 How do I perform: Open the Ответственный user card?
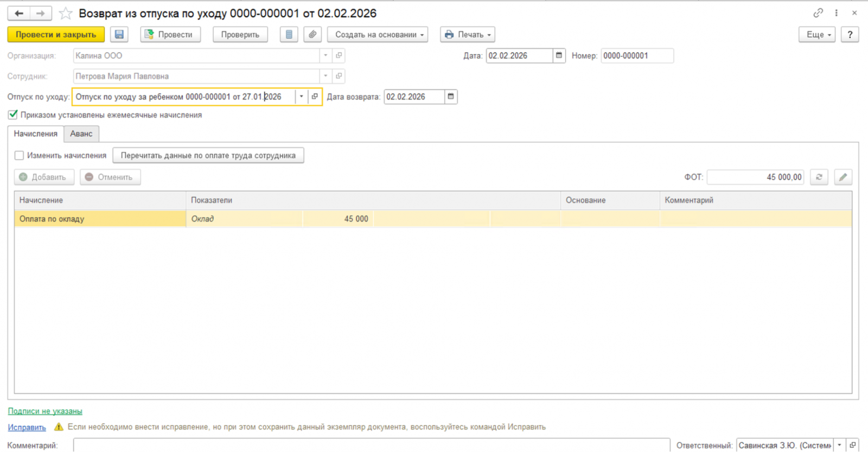[x=853, y=445]
